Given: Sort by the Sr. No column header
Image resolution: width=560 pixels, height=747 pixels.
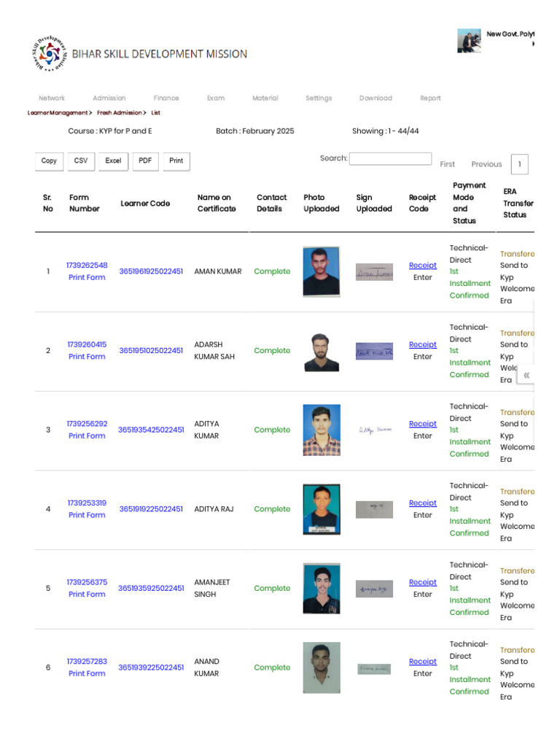Looking at the screenshot, I should 48,203.
